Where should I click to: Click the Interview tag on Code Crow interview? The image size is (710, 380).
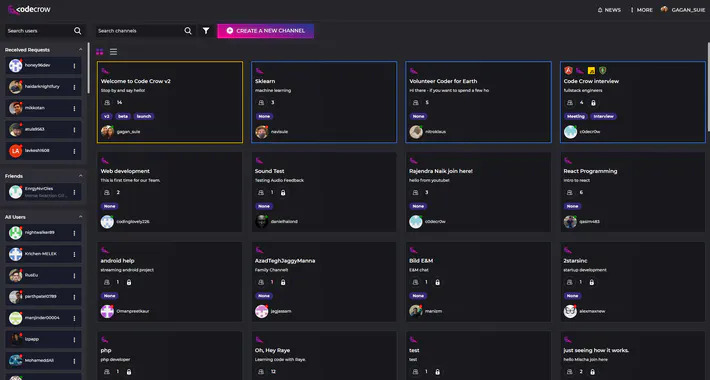click(x=603, y=116)
